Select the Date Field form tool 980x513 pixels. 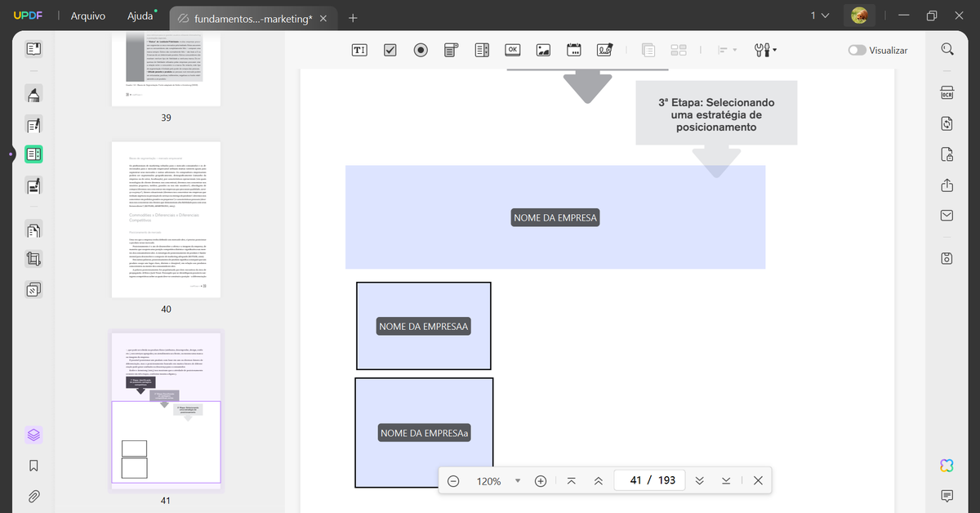pyautogui.click(x=574, y=50)
